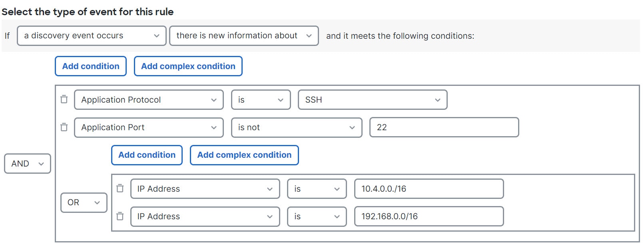This screenshot has width=644, height=248.
Task: Open the Application Port field dropdown
Action: pyautogui.click(x=149, y=127)
